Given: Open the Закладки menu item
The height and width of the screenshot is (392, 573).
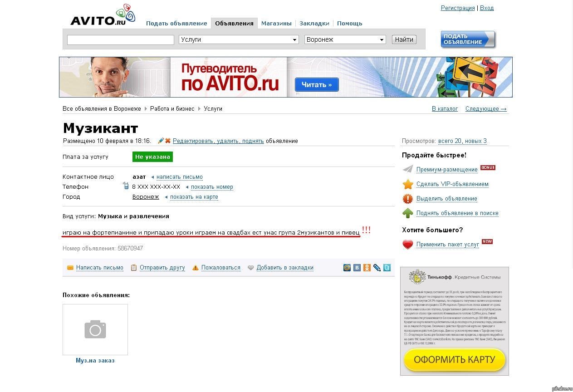Looking at the screenshot, I should [x=314, y=23].
